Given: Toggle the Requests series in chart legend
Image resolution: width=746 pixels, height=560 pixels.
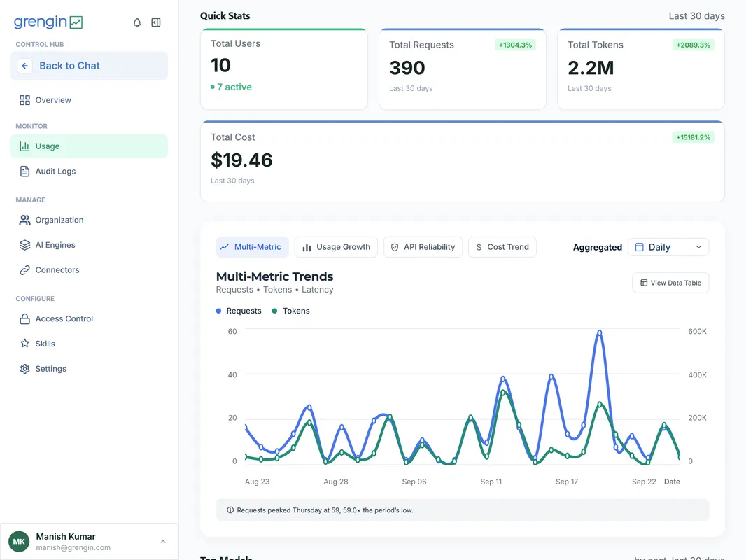Looking at the screenshot, I should (x=239, y=311).
